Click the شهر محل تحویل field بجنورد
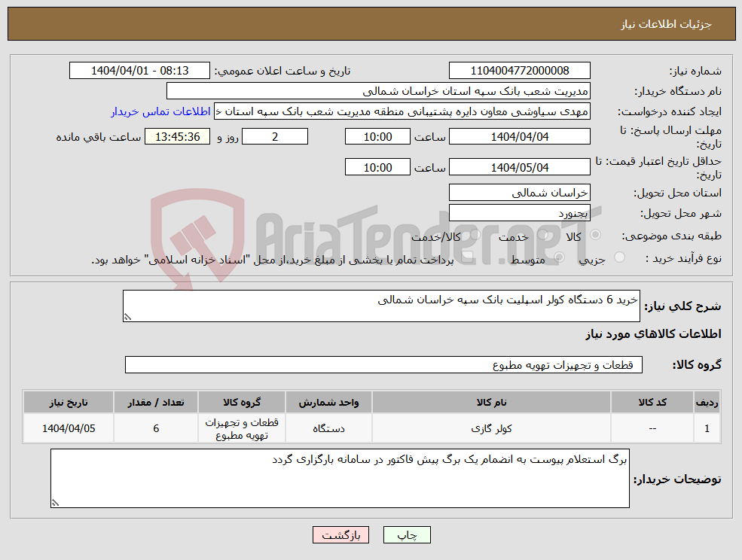 [x=520, y=213]
